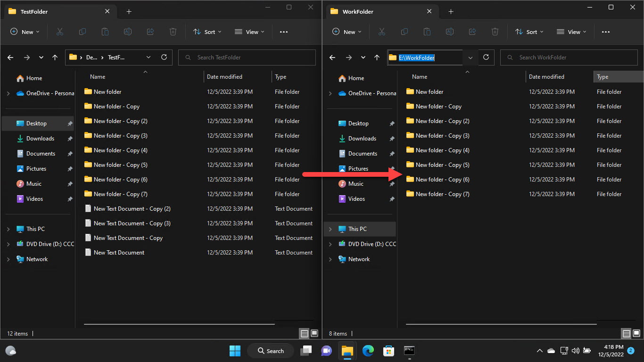Image resolution: width=644 pixels, height=362 pixels.
Task: Click the Copy icon in TestFolder toolbar
Action: coord(82,32)
